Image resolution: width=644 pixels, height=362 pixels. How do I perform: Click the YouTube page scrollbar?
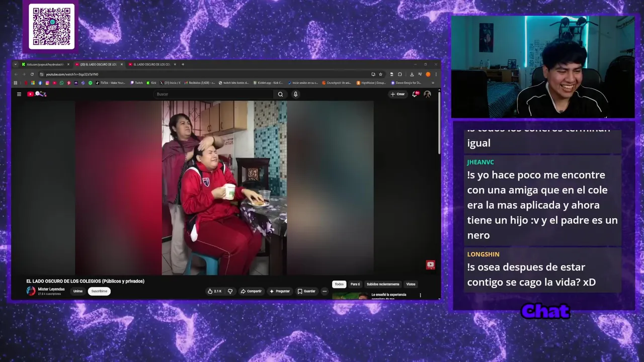click(x=439, y=123)
